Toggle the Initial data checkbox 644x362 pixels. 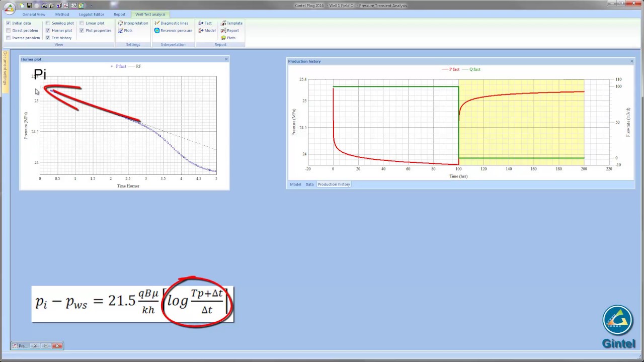tap(9, 23)
